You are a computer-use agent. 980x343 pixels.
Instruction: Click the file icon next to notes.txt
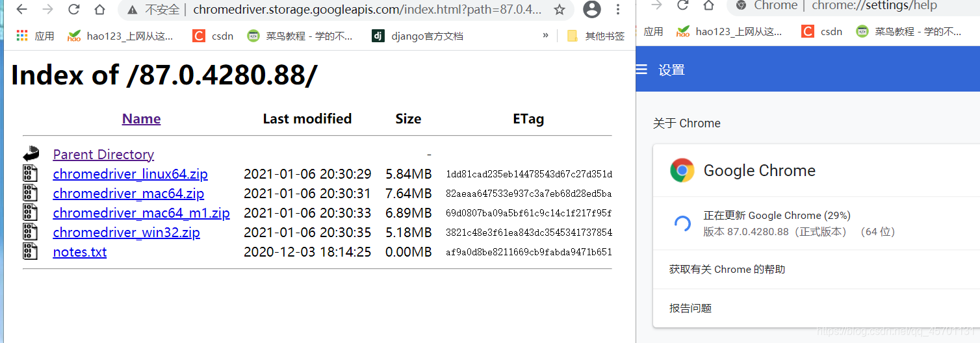tap(30, 251)
